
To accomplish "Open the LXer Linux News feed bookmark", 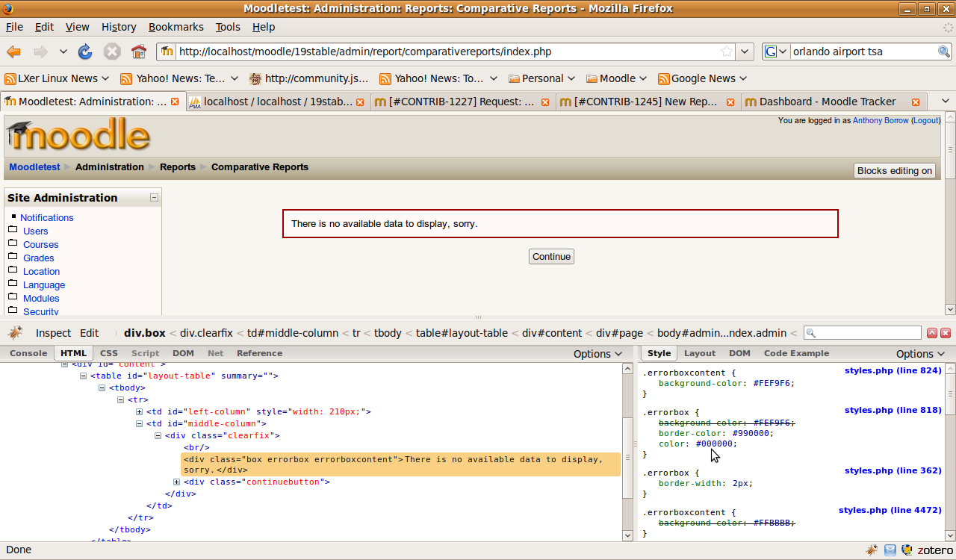I will point(57,78).
